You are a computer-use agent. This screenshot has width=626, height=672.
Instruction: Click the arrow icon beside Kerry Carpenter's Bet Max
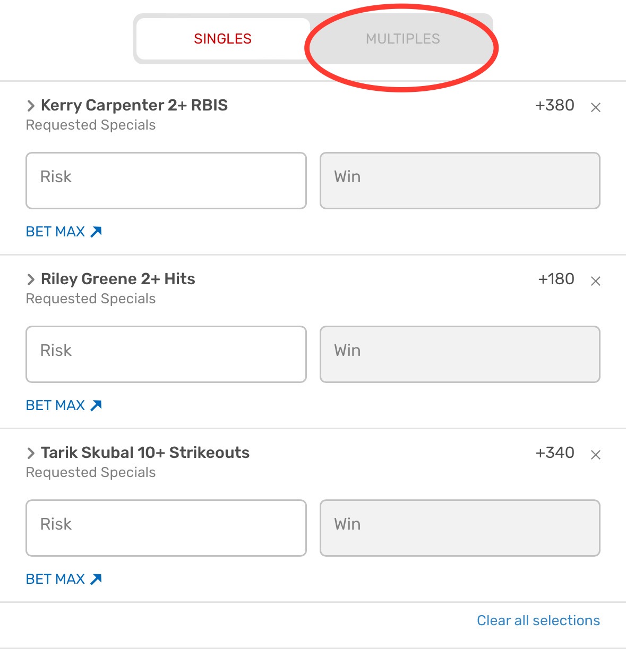pyautogui.click(x=96, y=232)
